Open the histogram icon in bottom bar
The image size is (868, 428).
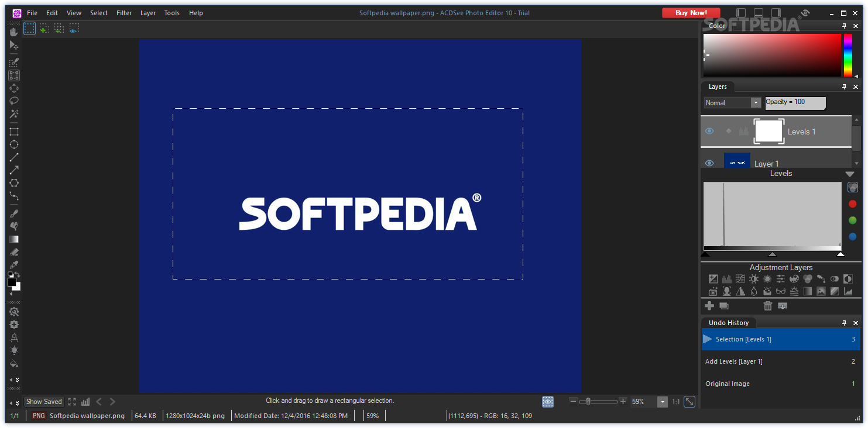[x=85, y=402]
